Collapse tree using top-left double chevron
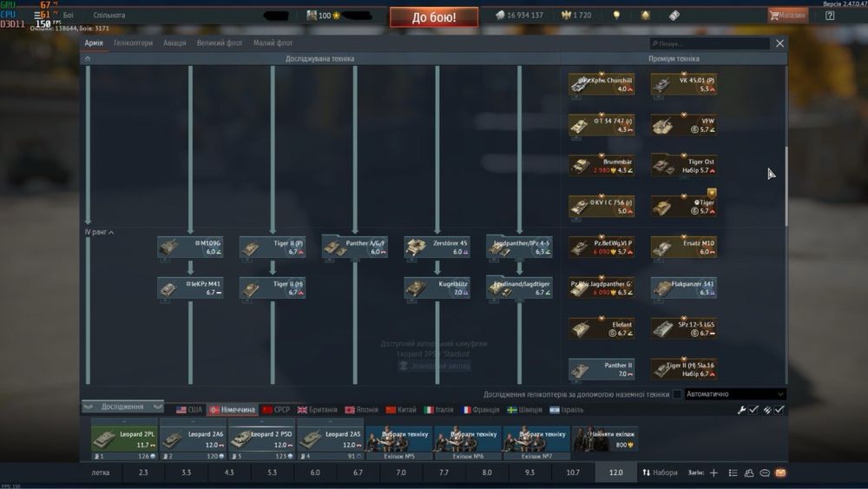 [88, 59]
